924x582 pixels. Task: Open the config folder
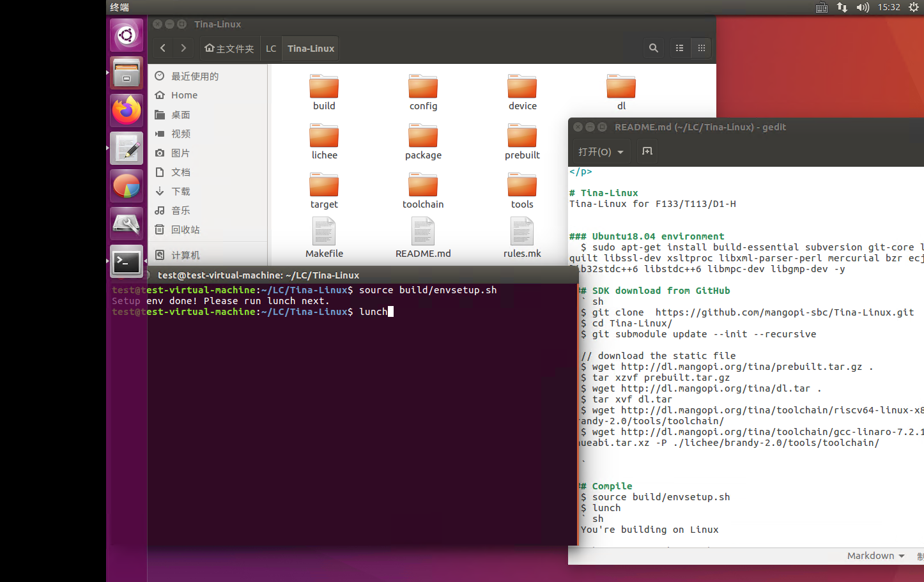(x=423, y=92)
